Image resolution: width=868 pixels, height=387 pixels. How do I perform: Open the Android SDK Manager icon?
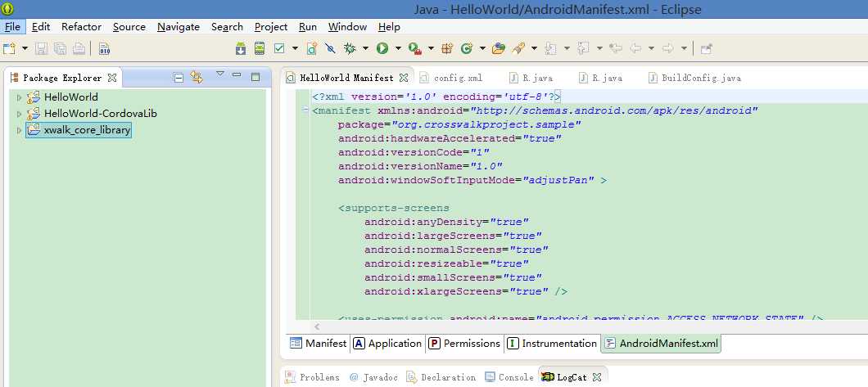pyautogui.click(x=240, y=48)
